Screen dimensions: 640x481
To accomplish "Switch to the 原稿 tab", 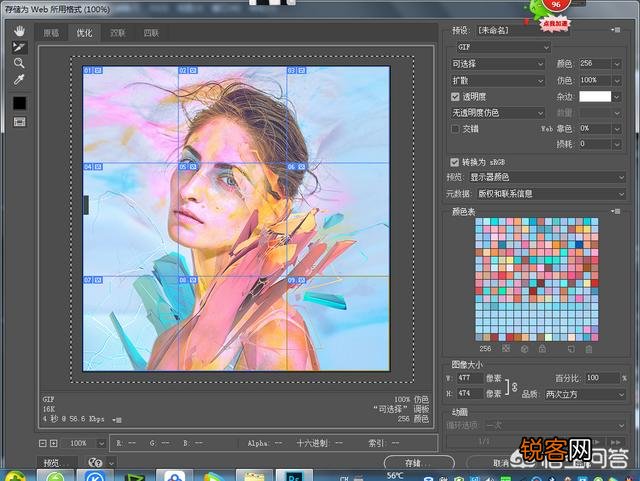I will pyautogui.click(x=51, y=33).
